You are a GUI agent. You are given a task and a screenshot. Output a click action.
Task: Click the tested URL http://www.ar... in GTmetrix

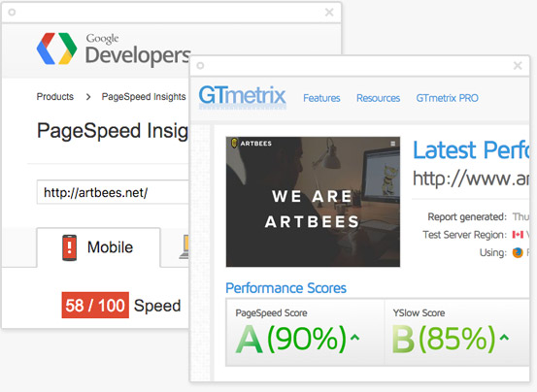(471, 179)
